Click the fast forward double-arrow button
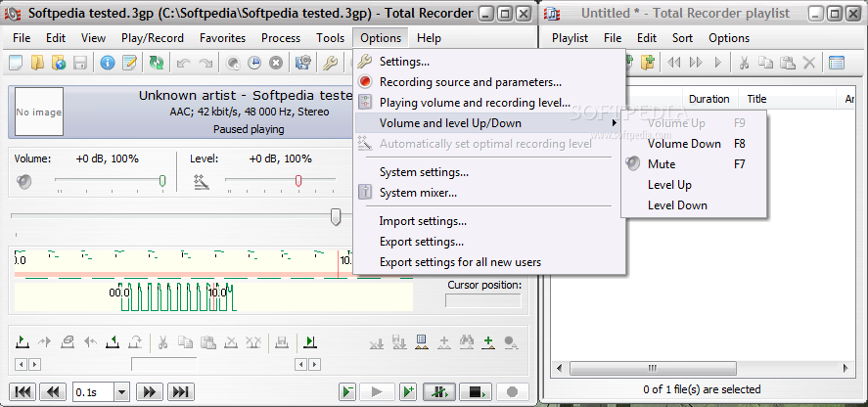 (x=150, y=392)
